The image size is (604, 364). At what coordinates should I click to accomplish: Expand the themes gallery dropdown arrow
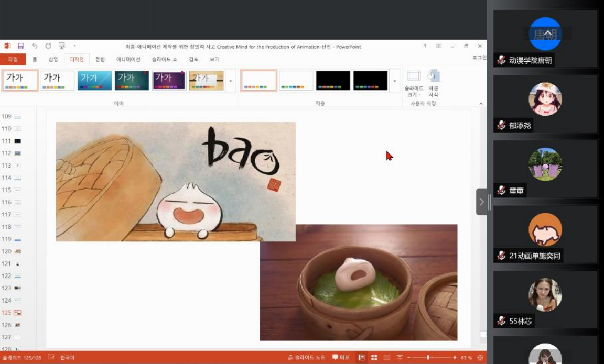pyautogui.click(x=231, y=81)
